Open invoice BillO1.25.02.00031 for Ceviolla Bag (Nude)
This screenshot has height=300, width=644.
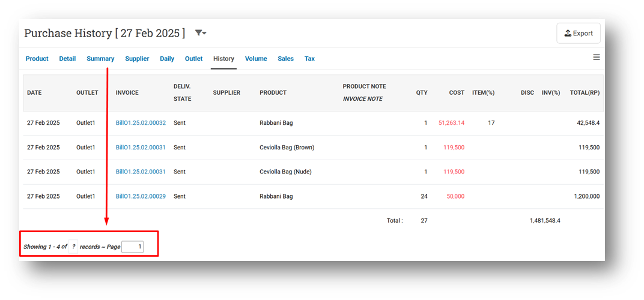[x=141, y=172]
